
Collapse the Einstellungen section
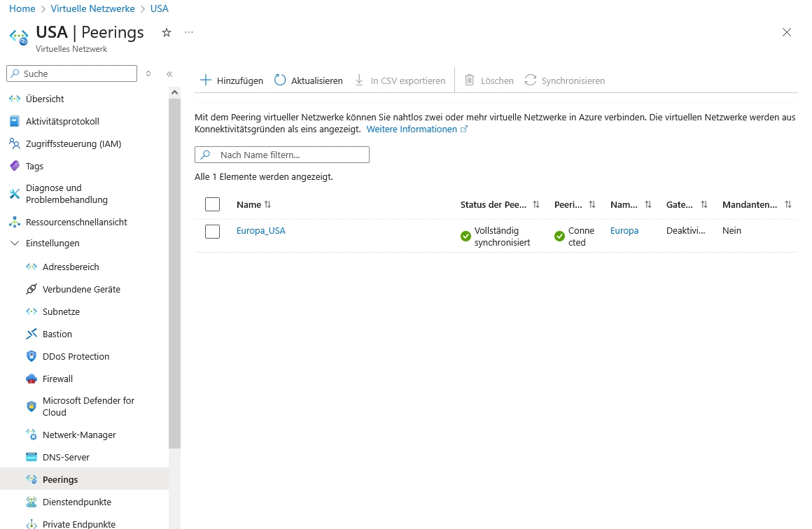[14, 244]
